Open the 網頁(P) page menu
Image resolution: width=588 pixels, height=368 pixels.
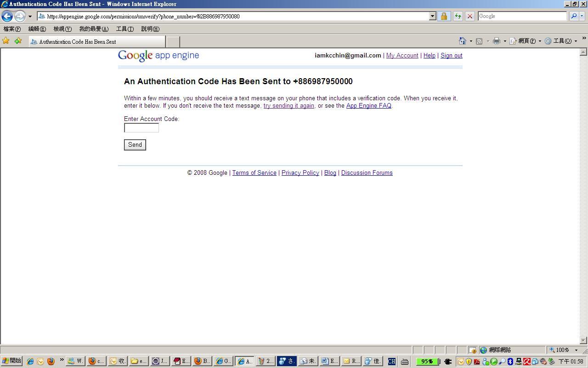[x=526, y=41]
